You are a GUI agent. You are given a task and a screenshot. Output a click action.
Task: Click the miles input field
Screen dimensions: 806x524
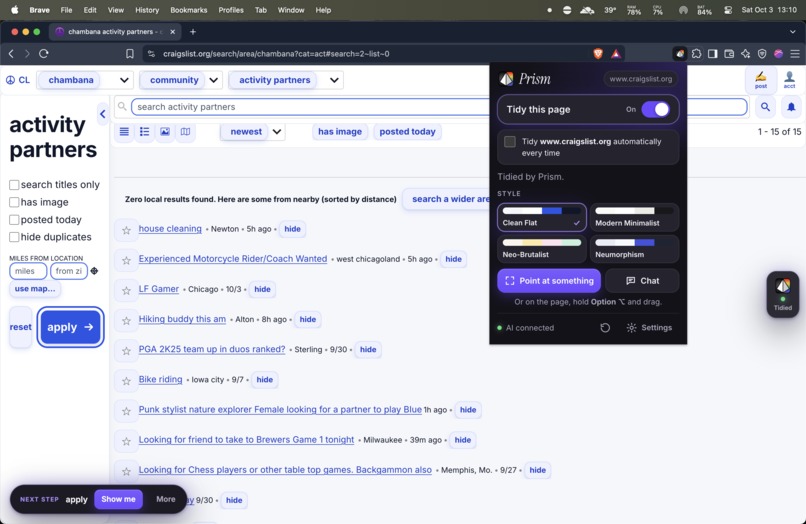pyautogui.click(x=28, y=271)
